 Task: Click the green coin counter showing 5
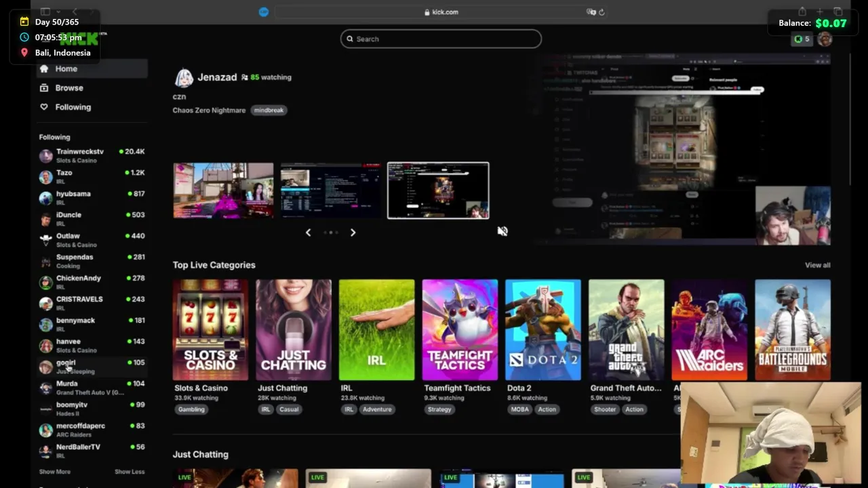pyautogui.click(x=802, y=39)
